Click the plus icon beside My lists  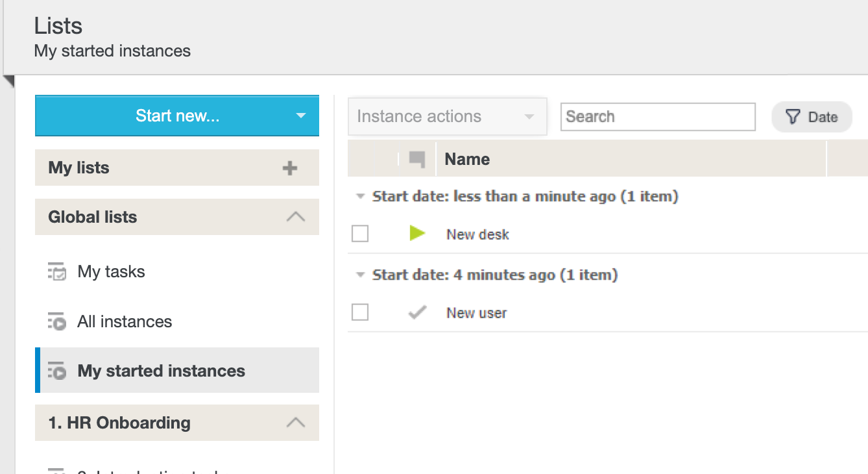pos(289,168)
